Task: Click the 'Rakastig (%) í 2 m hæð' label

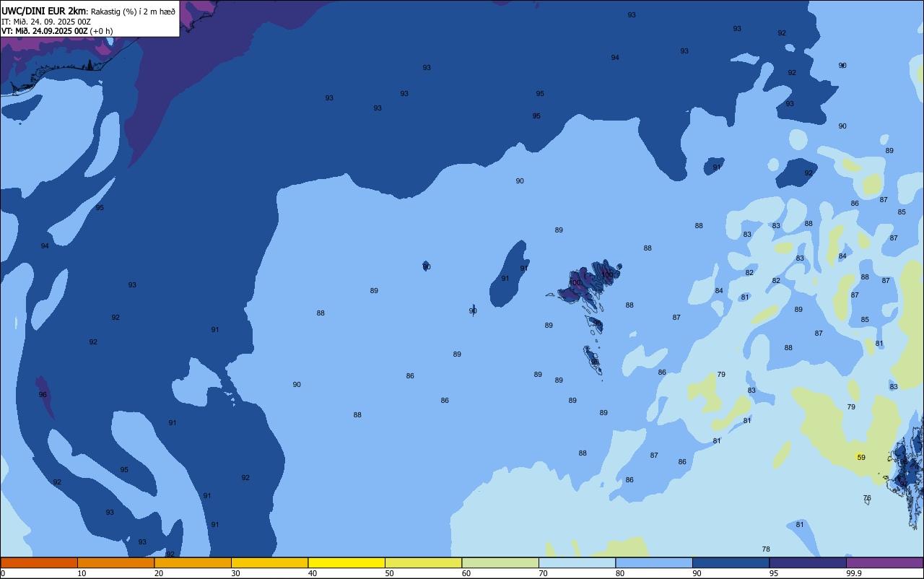Action: pos(133,12)
